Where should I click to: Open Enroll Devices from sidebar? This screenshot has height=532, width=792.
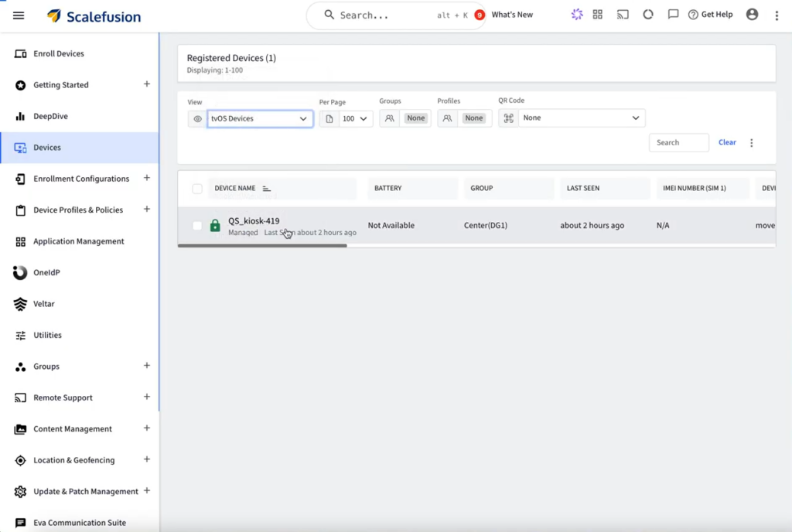click(x=80, y=53)
